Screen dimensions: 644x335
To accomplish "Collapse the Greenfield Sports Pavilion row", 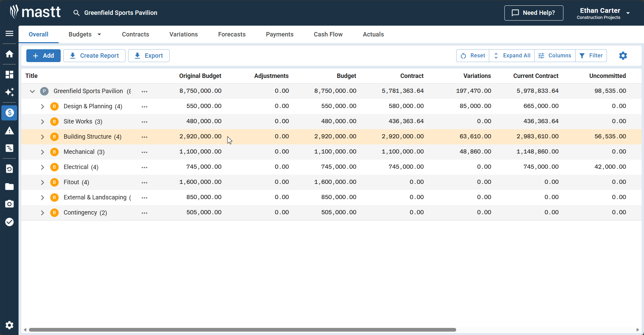I will pos(32,91).
